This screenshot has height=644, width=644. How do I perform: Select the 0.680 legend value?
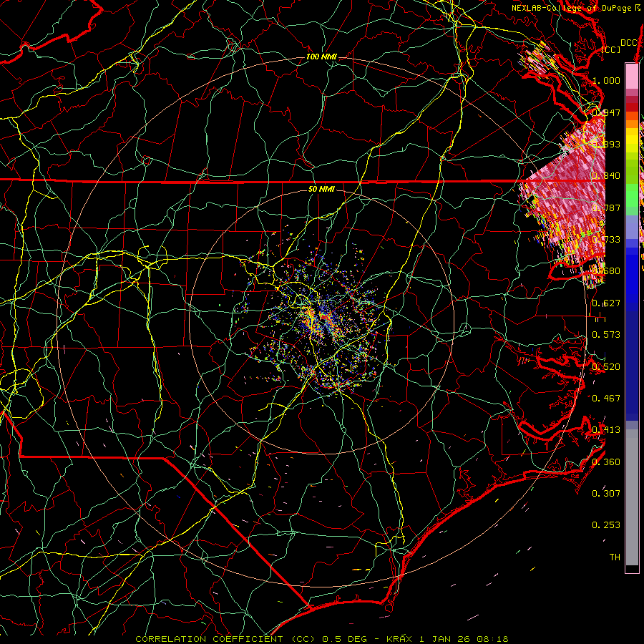click(606, 271)
